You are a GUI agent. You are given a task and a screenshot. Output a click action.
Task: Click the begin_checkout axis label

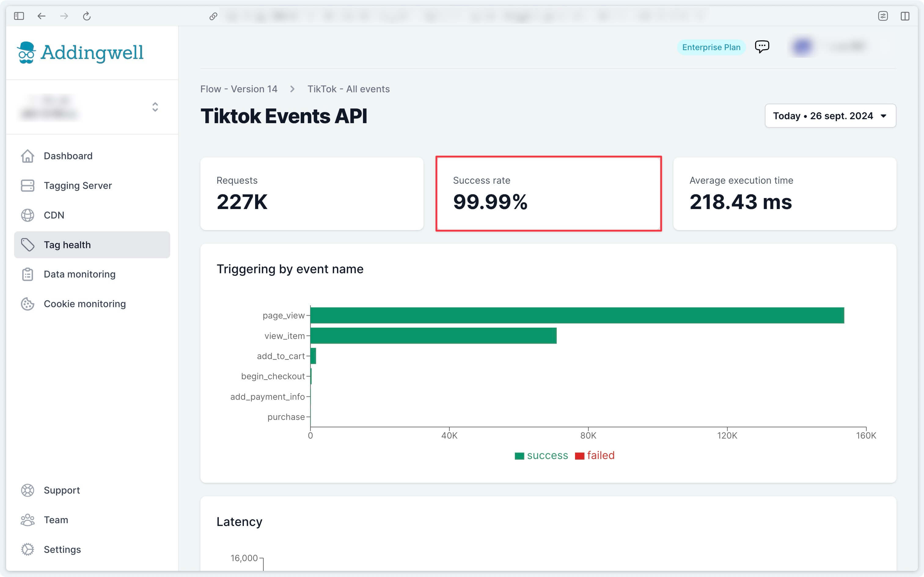(273, 376)
